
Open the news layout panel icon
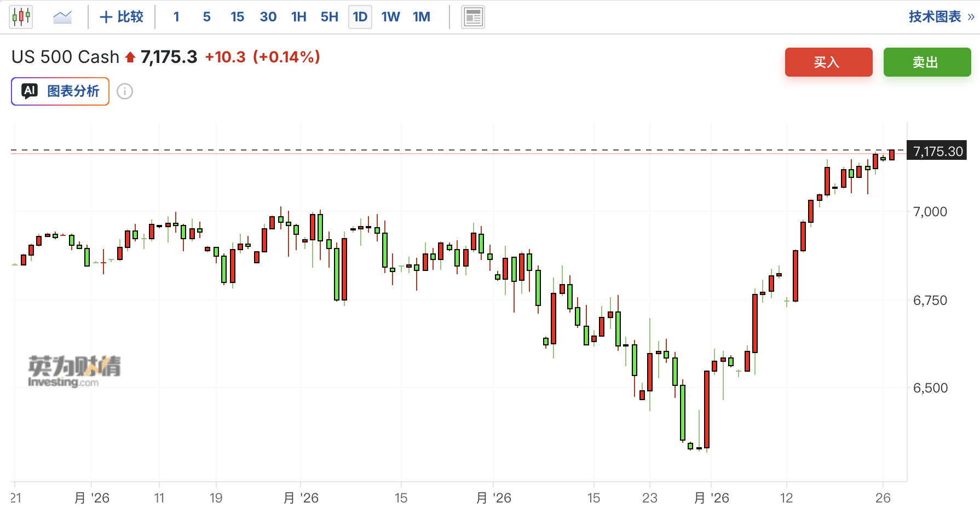click(472, 17)
